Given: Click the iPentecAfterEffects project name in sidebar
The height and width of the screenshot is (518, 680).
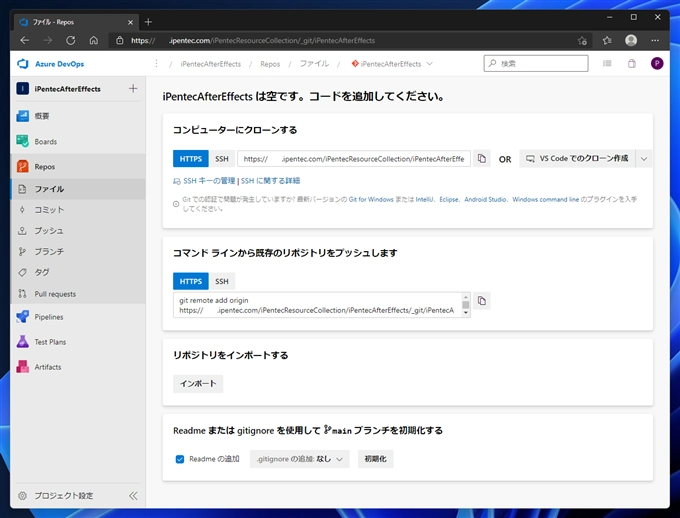Looking at the screenshot, I should [x=67, y=89].
